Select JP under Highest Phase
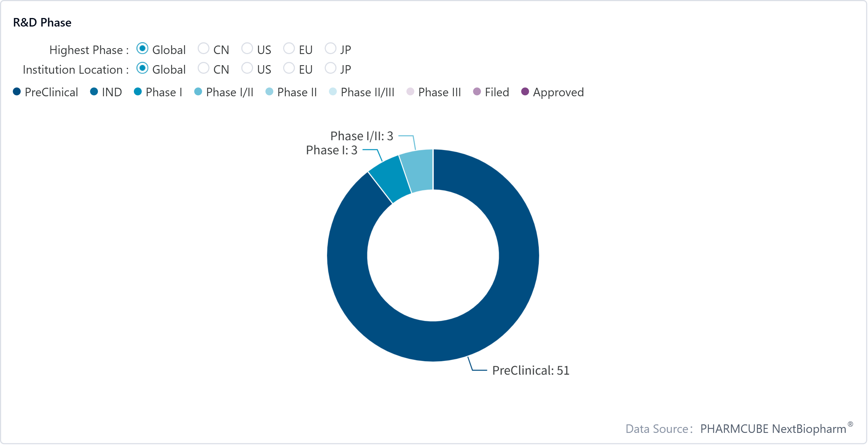This screenshot has height=445, width=868. click(330, 49)
